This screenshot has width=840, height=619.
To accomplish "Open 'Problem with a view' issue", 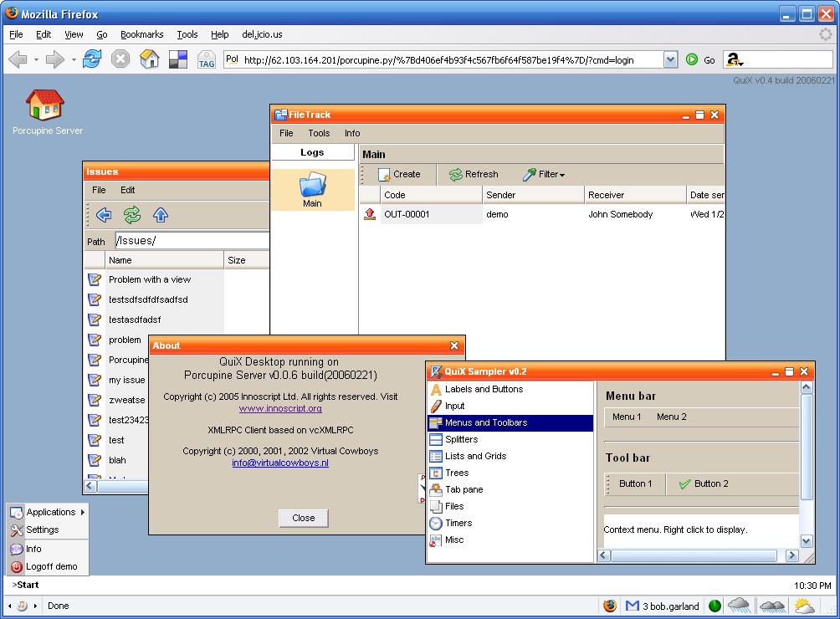I will pos(150,279).
